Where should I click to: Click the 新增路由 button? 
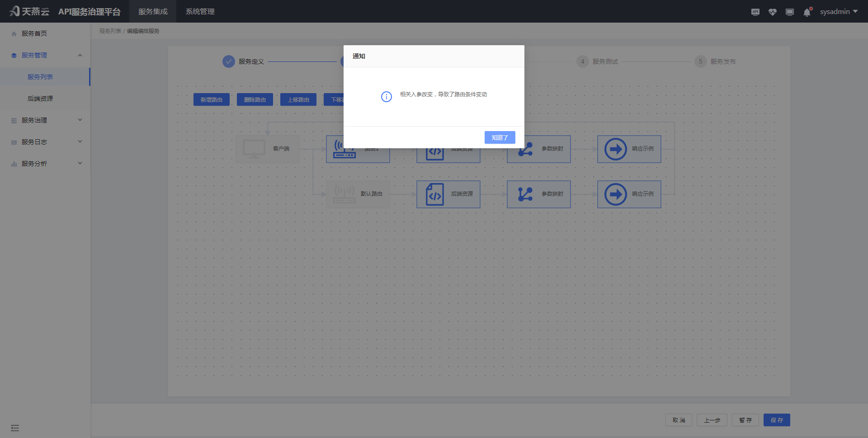(x=211, y=99)
